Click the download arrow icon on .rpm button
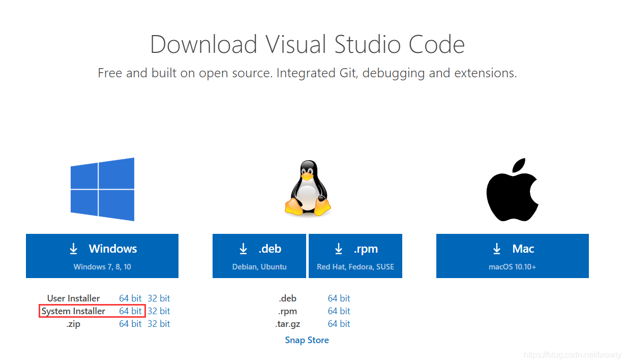The image size is (626, 364). click(x=339, y=249)
